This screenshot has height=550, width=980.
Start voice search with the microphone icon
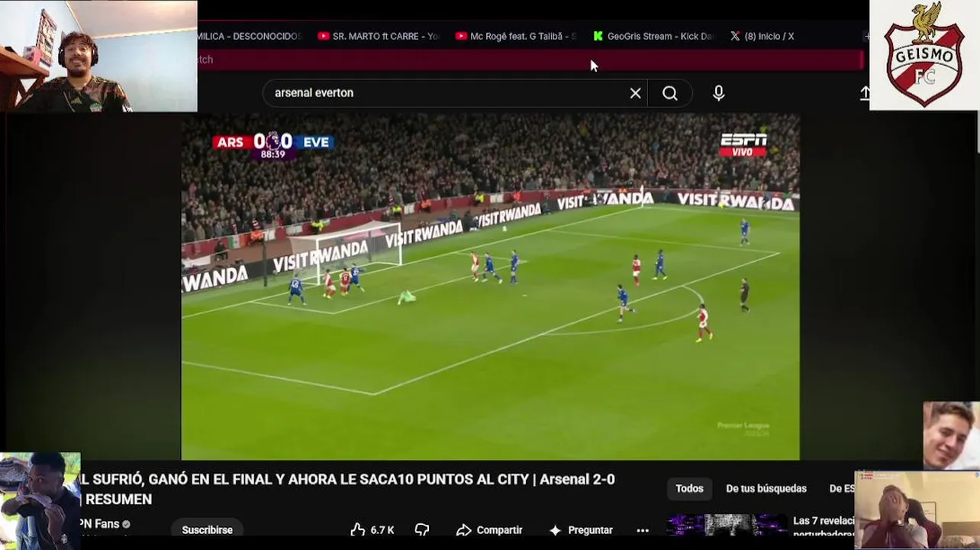(718, 93)
